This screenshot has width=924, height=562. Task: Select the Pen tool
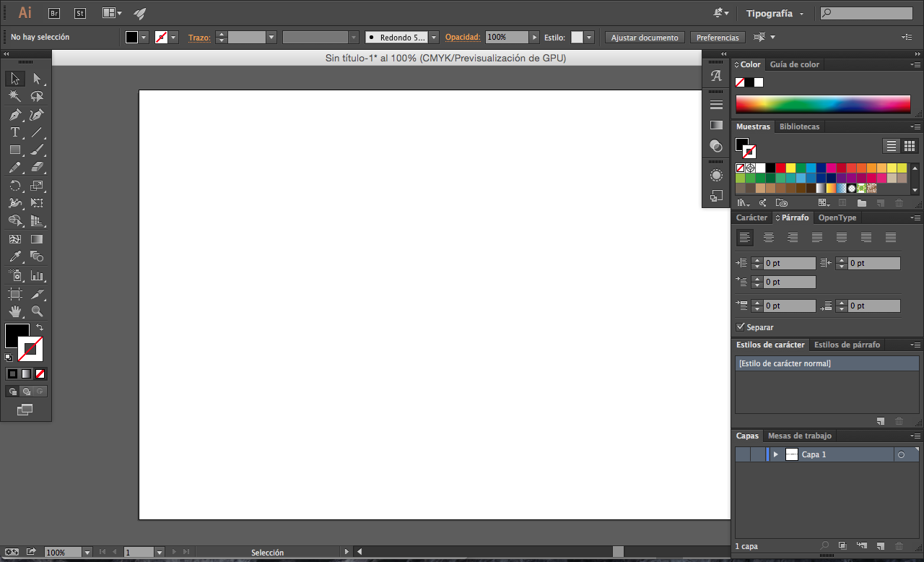pos(14,113)
